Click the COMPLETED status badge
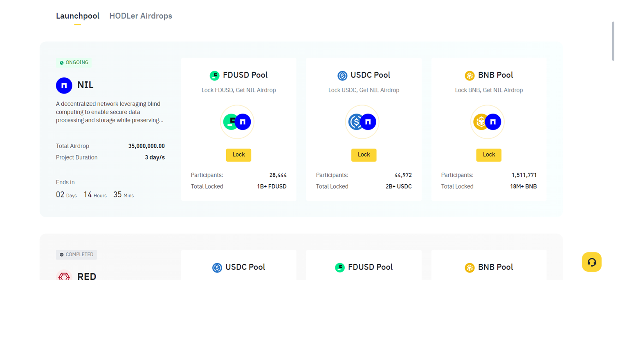Image resolution: width=627 pixels, height=364 pixels. [76, 255]
